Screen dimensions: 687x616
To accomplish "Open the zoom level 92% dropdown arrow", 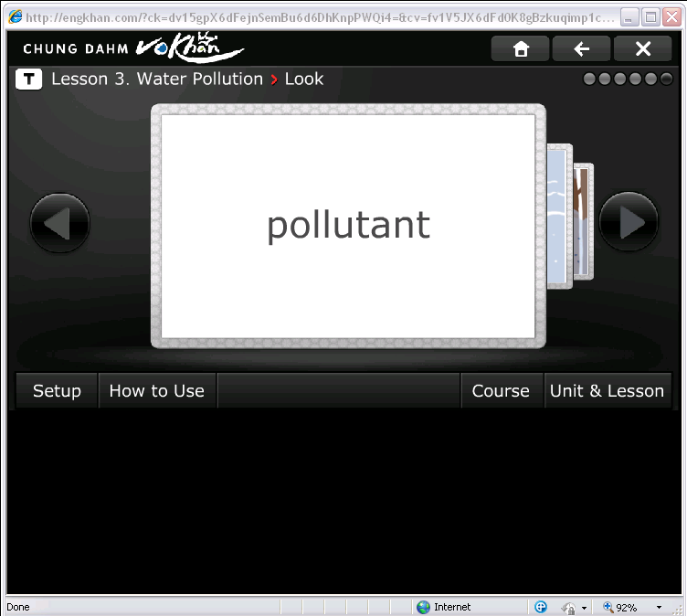I will point(659,608).
